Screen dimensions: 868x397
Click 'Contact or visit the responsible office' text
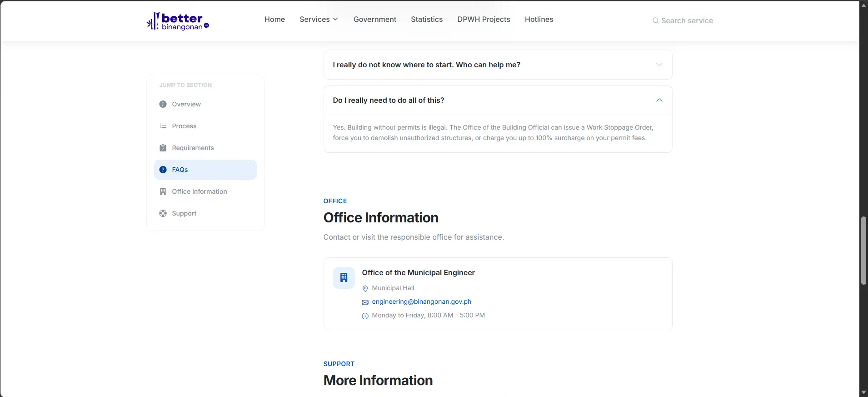coord(414,237)
